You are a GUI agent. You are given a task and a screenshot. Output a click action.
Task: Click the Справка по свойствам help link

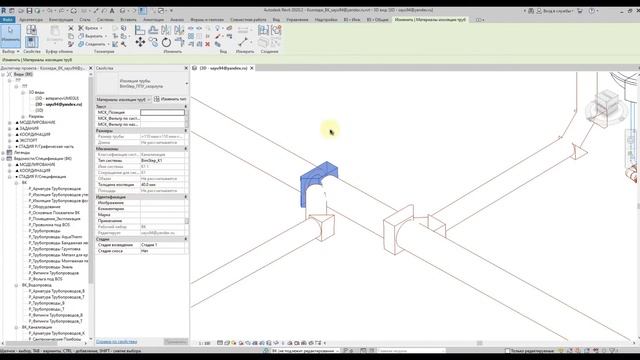(116, 342)
